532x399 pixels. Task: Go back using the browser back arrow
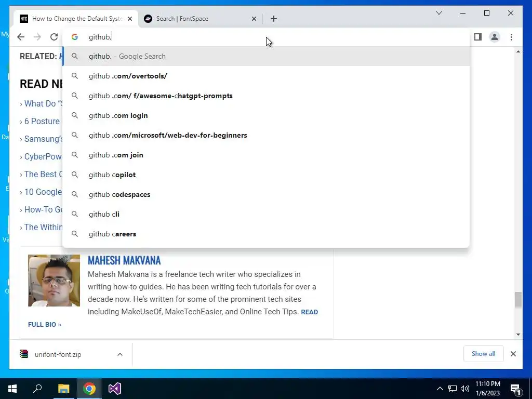coord(21,37)
